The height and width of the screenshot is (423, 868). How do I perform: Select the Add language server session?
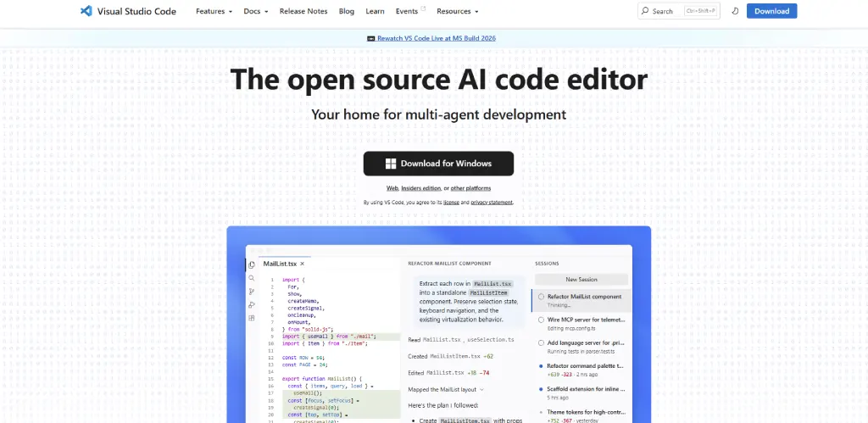click(x=581, y=348)
